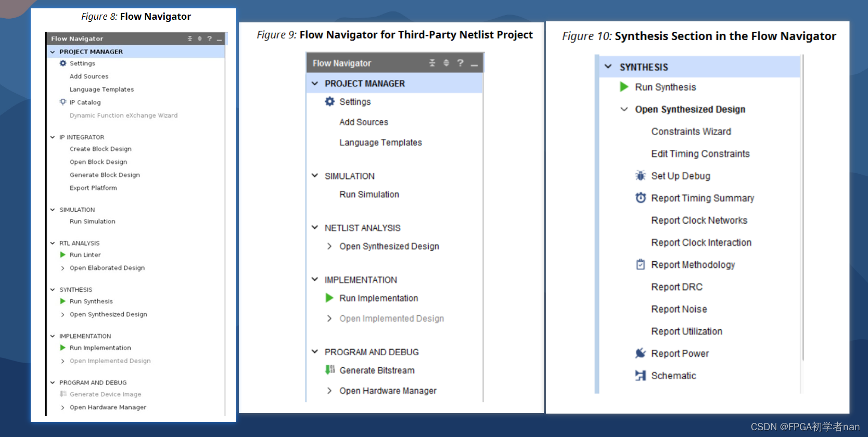Click Run Simulation in Figure 8
The height and width of the screenshot is (437, 868).
[x=93, y=221]
